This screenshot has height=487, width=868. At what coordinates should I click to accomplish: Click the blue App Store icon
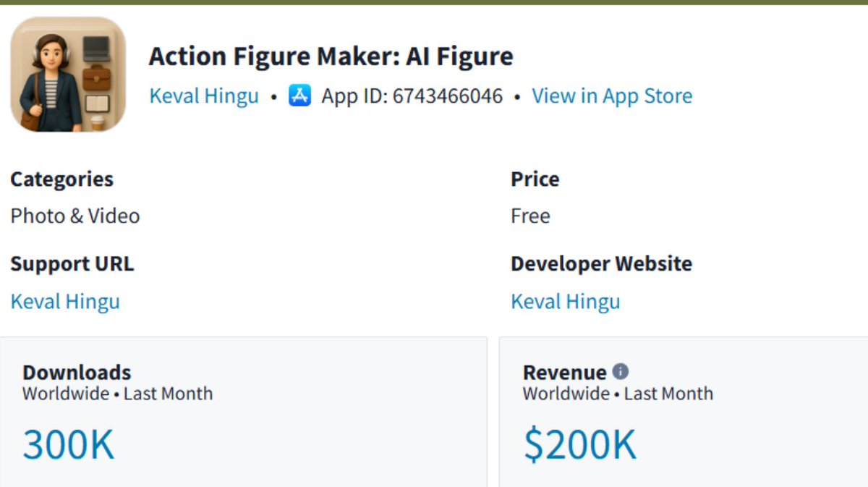[x=299, y=96]
